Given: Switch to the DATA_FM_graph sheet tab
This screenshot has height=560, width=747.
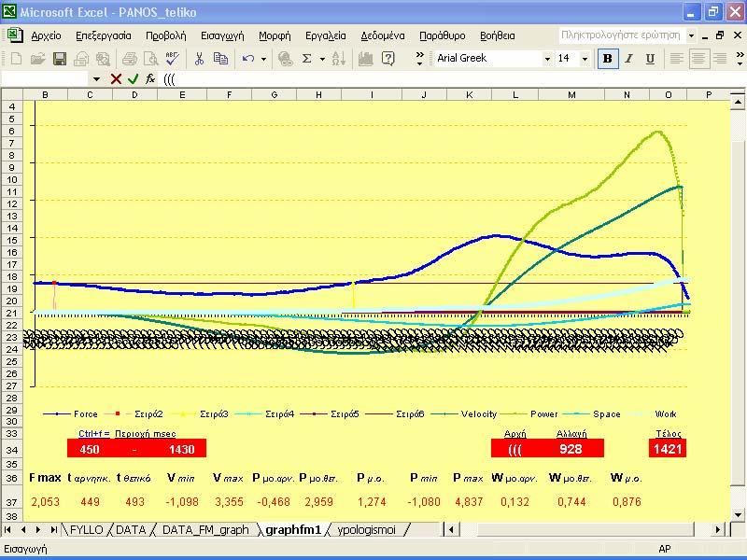Looking at the screenshot, I should [x=205, y=529].
